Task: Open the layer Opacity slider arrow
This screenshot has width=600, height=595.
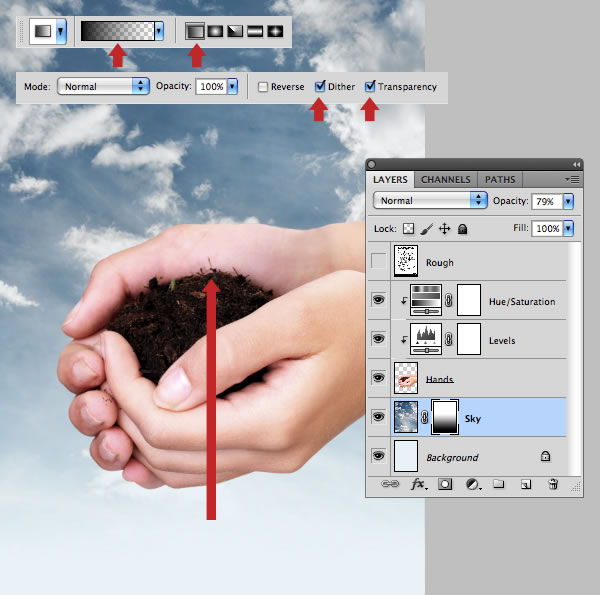Action: click(568, 201)
